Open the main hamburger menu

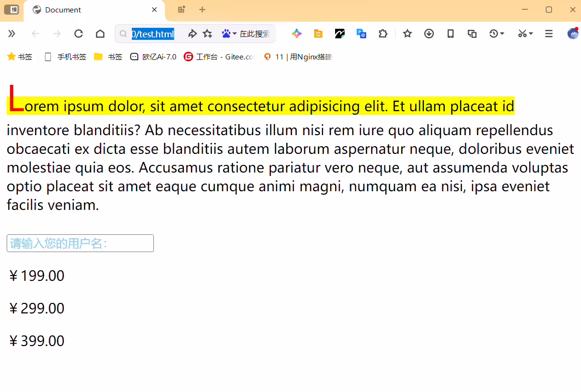click(x=549, y=34)
